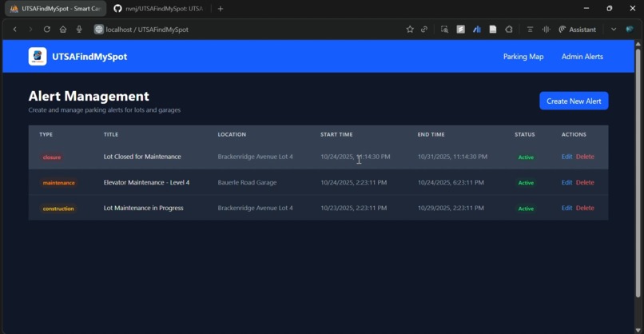Select the title Lot Maintenance in Progress

click(x=143, y=208)
